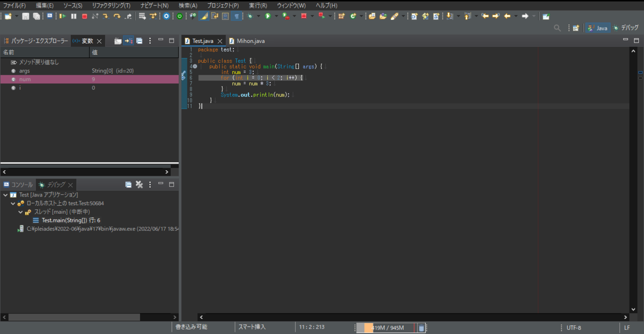The width and height of the screenshot is (644, 334).
Task: Toggle Show Type Names in Variables view
Action: (118, 41)
